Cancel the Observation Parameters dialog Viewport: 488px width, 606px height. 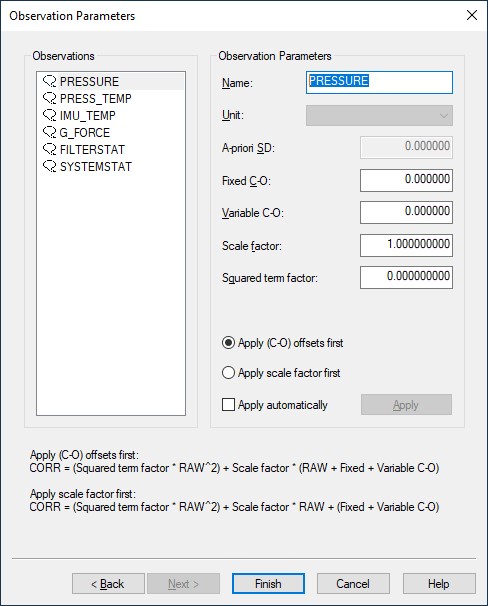click(353, 584)
